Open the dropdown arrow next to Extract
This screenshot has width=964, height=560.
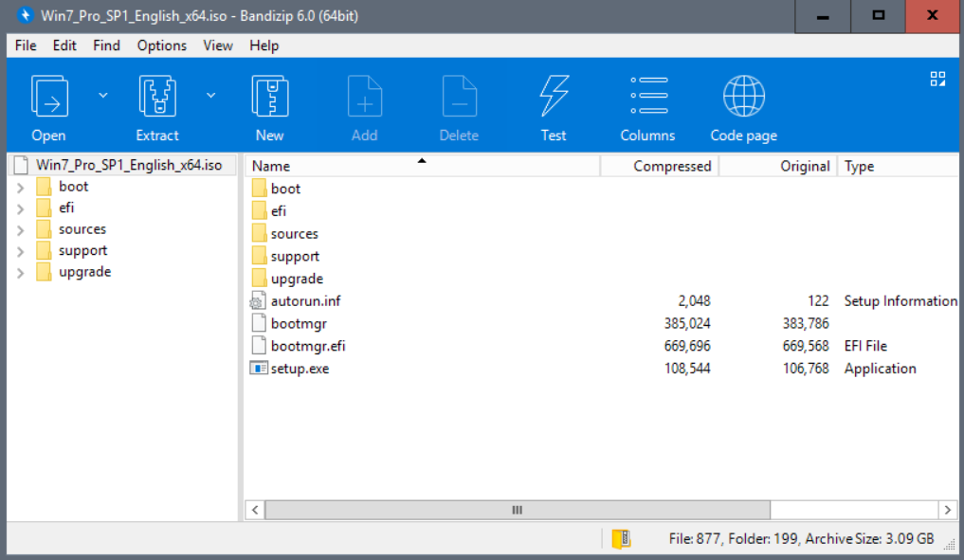point(210,96)
